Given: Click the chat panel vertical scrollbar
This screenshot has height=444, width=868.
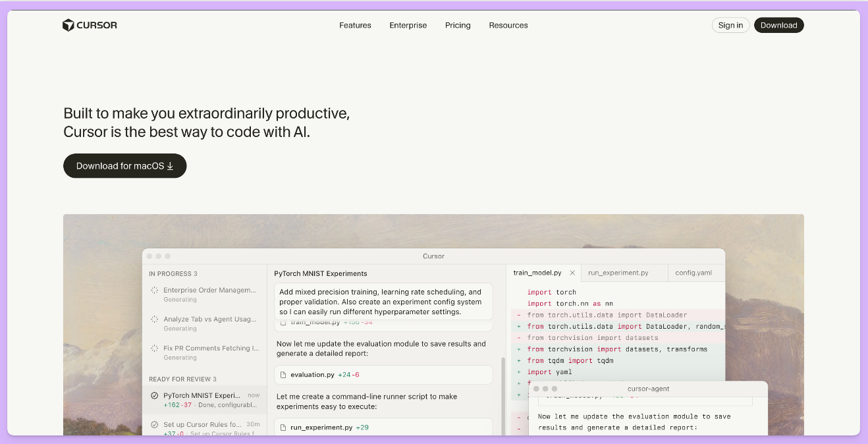Looking at the screenshot, I should (x=502, y=395).
